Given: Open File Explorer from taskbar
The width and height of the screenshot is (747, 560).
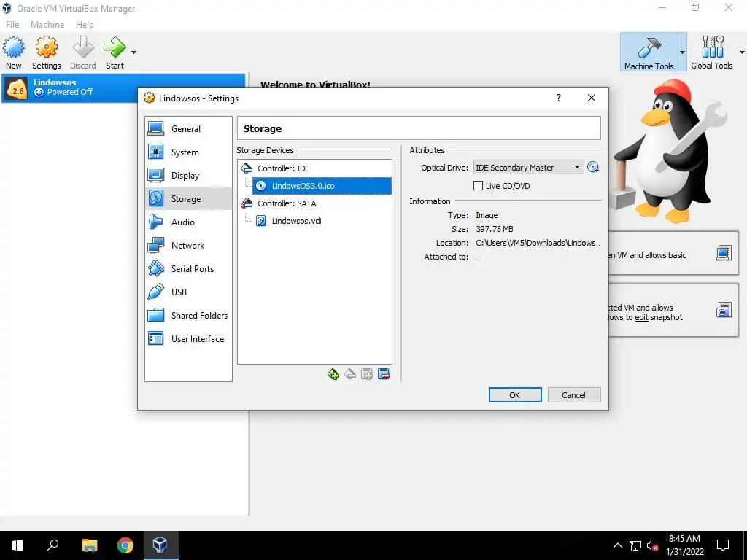Looking at the screenshot, I should 89,545.
